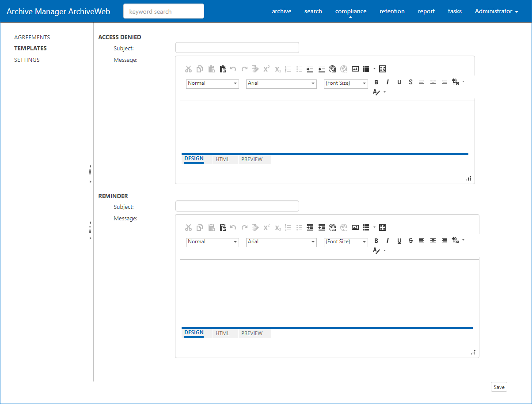
Task: Focus the keyword search box
Action: [163, 11]
